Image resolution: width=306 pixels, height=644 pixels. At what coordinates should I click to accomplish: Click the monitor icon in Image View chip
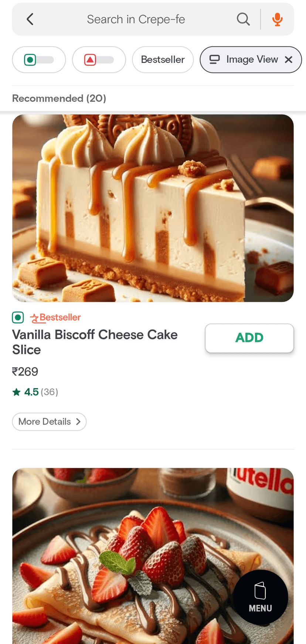[214, 60]
